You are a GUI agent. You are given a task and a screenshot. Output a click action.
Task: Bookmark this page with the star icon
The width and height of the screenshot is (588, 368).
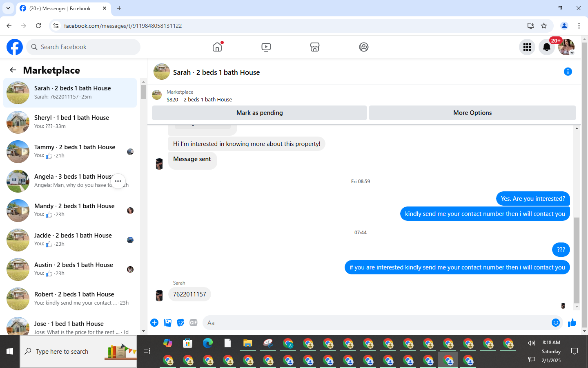click(544, 26)
